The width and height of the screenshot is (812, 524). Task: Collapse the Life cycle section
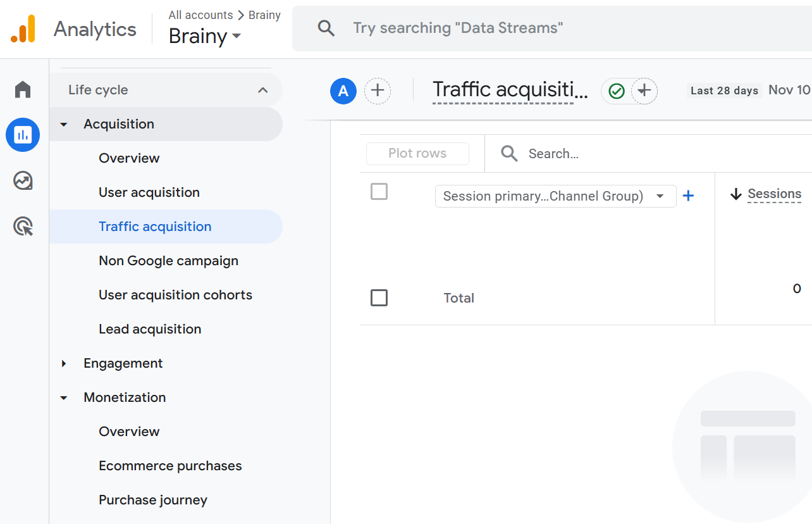(263, 90)
